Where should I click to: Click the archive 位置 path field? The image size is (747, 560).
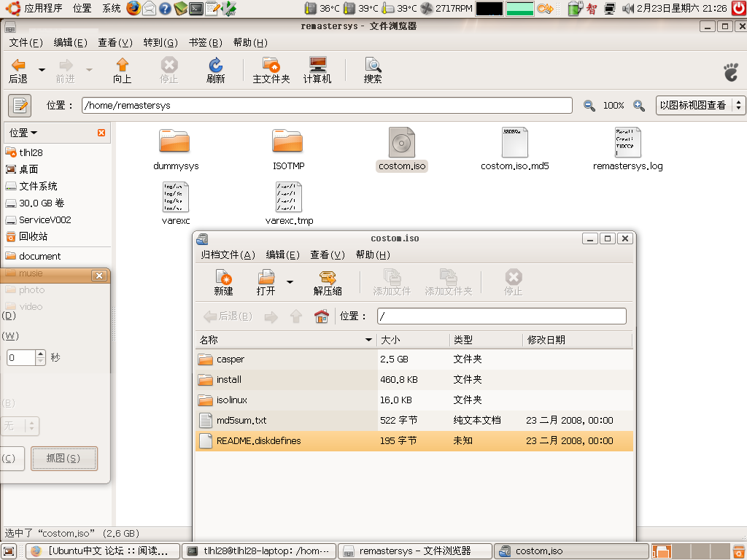click(502, 316)
